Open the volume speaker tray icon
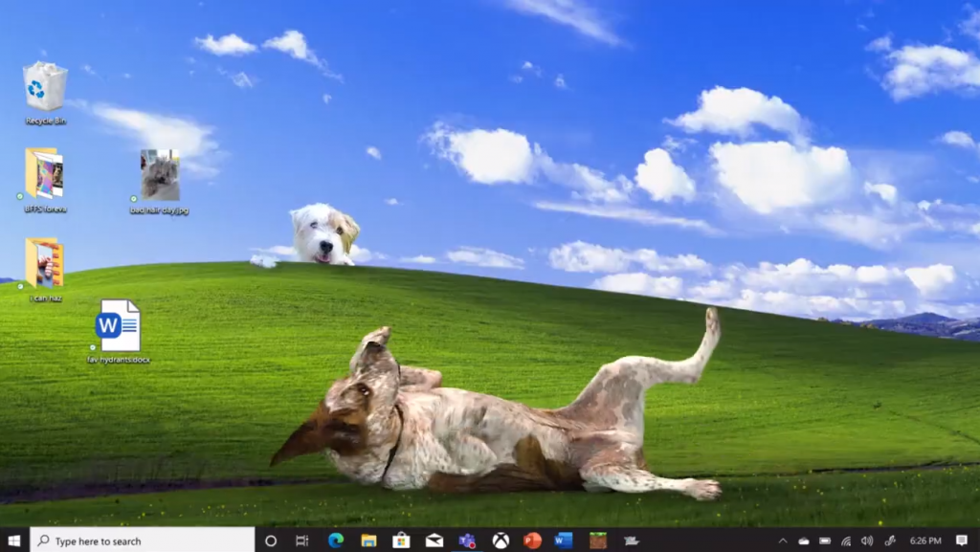The image size is (980, 552). point(867,541)
